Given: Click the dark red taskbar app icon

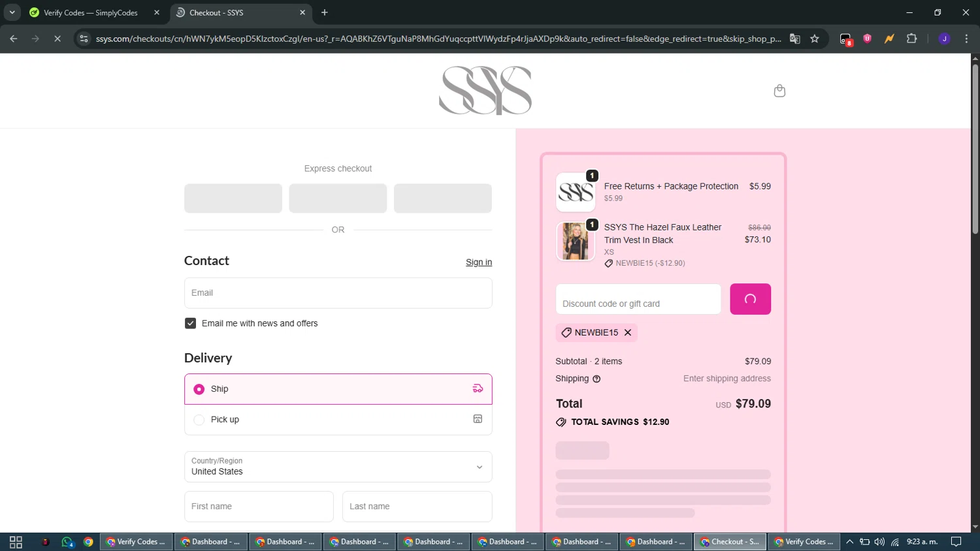Looking at the screenshot, I should [x=45, y=542].
